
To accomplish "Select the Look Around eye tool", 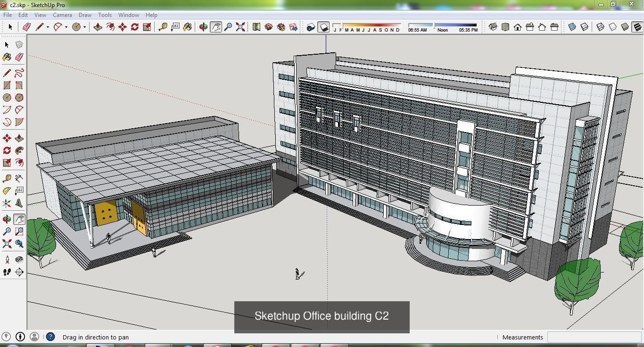I will point(19,259).
